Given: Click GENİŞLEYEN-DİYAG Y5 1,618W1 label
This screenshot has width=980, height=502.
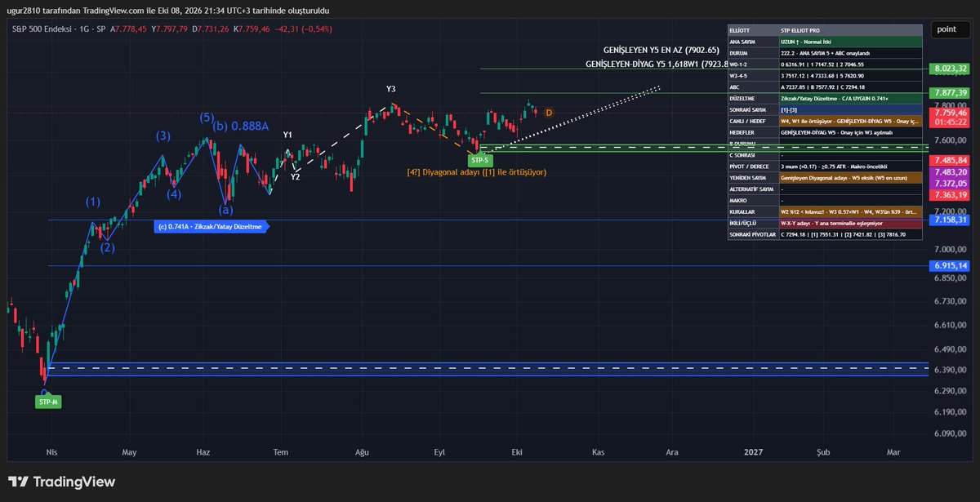Looking at the screenshot, I should (x=657, y=63).
